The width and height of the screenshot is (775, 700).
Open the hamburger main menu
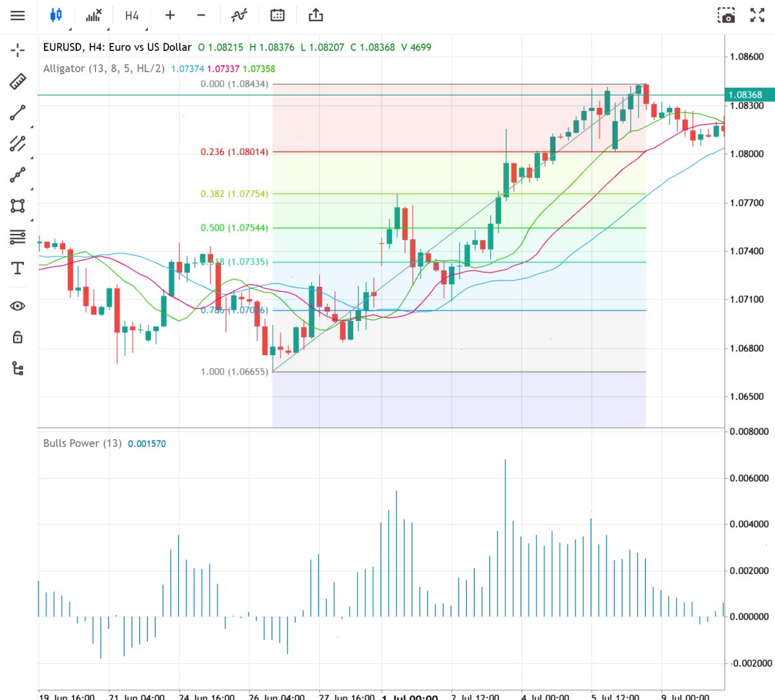[17, 15]
